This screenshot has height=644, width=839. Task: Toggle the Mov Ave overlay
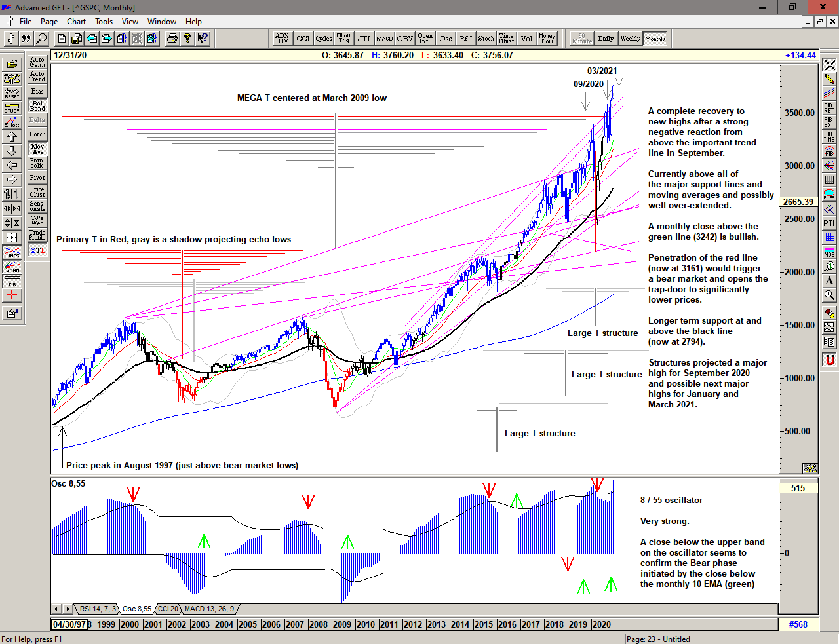point(37,149)
